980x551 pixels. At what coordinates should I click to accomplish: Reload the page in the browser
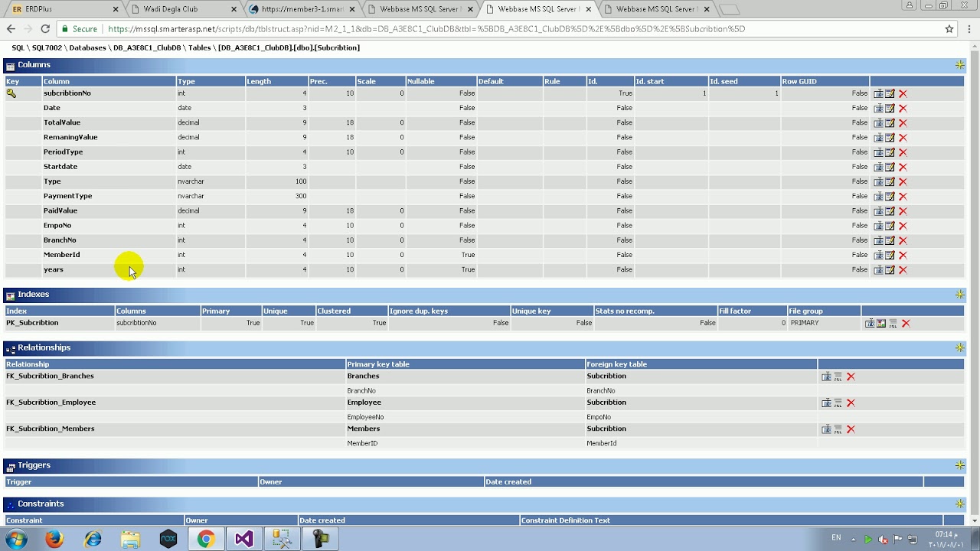45,29
